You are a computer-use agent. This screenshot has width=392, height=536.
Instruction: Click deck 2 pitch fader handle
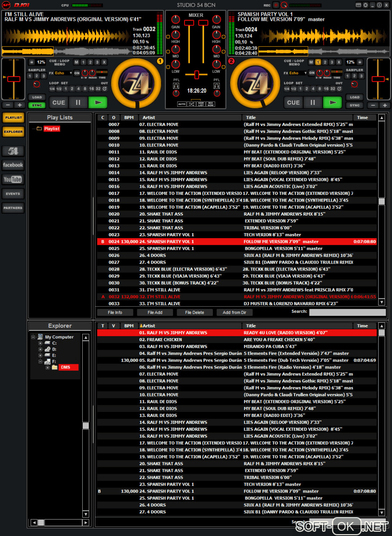point(378,79)
